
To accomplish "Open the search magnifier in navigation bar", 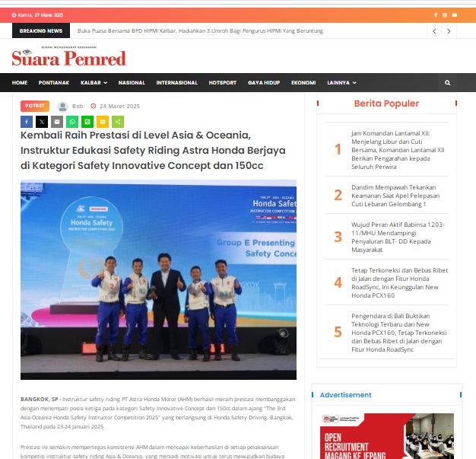I will point(447,83).
